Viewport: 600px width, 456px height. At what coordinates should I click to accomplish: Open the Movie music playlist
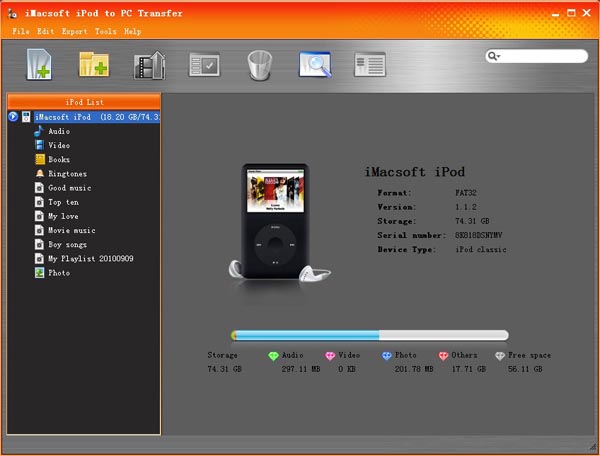(x=72, y=230)
